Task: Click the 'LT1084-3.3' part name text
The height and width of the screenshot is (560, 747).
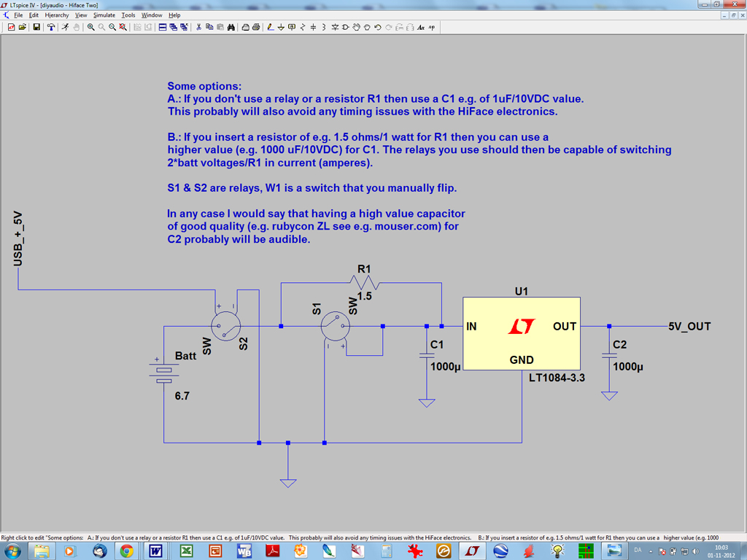Action: coord(557,378)
